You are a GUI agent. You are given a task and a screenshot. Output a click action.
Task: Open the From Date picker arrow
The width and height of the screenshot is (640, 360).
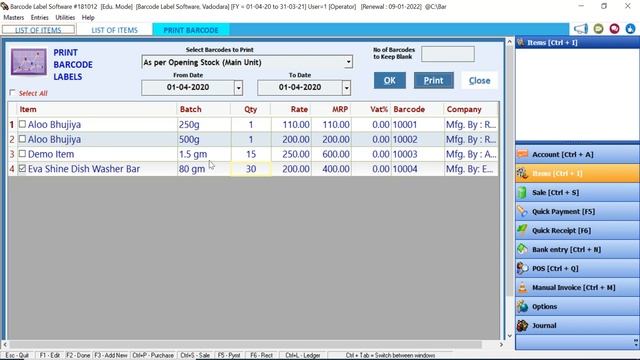[x=238, y=88]
